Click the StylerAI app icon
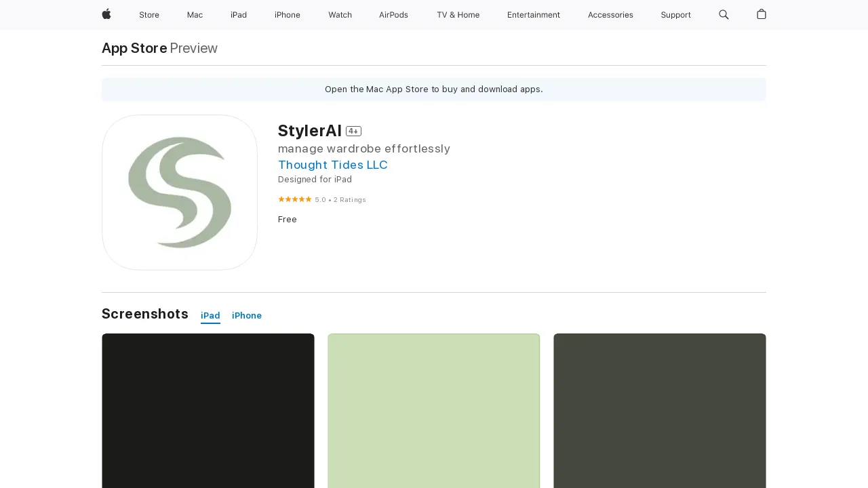868x488 pixels. pos(180,192)
